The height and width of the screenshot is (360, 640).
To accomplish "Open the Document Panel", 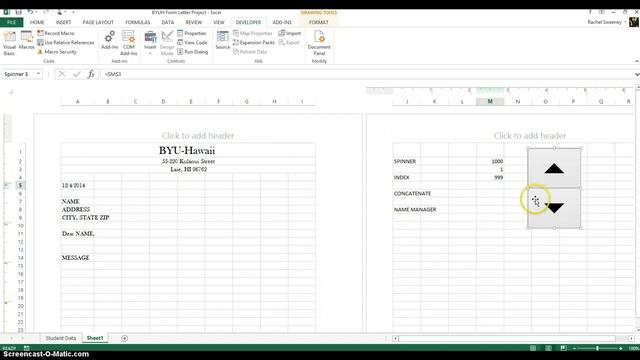I will (x=319, y=43).
